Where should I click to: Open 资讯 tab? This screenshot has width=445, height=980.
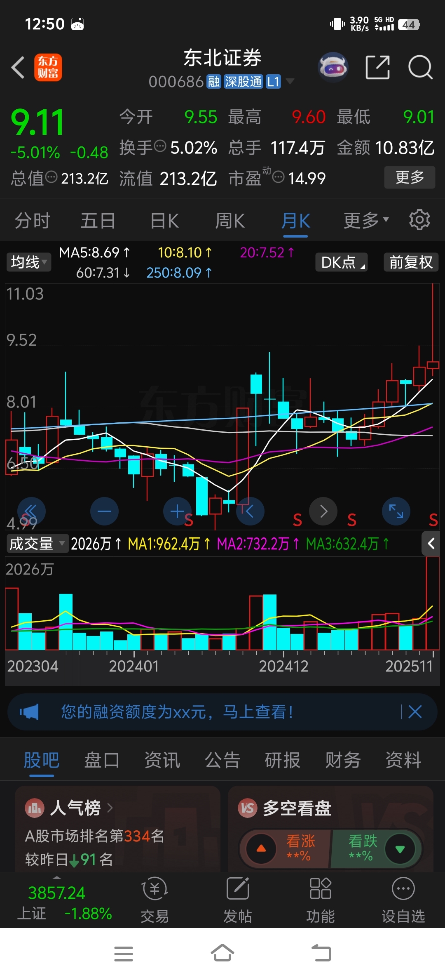[162, 760]
